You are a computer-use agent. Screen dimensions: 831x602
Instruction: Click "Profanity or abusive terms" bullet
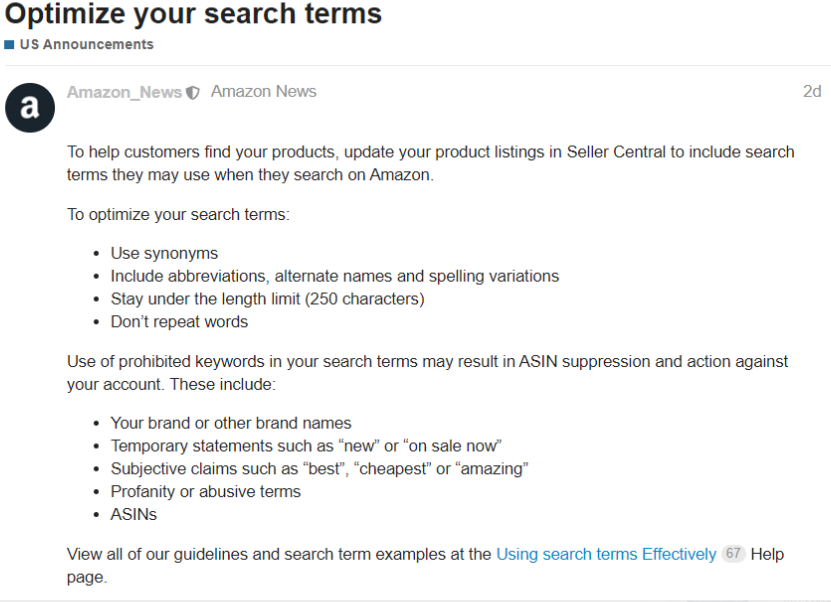(205, 492)
